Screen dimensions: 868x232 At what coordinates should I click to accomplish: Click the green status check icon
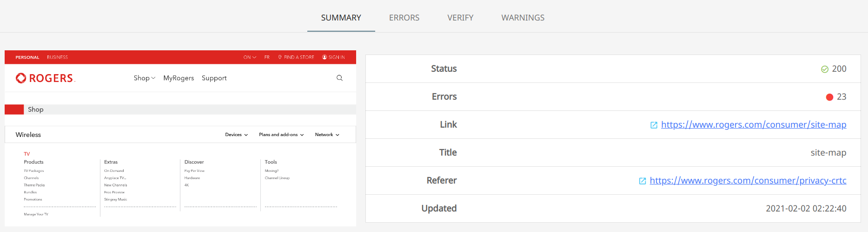825,69
